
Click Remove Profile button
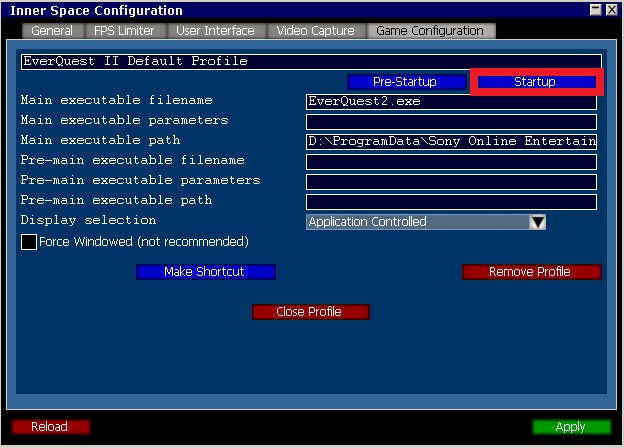click(531, 272)
